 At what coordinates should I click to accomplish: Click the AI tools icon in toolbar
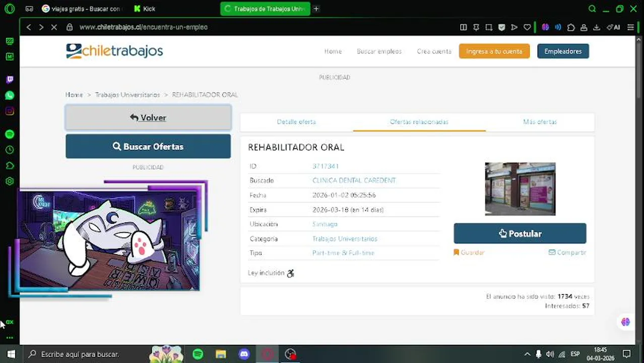613,27
